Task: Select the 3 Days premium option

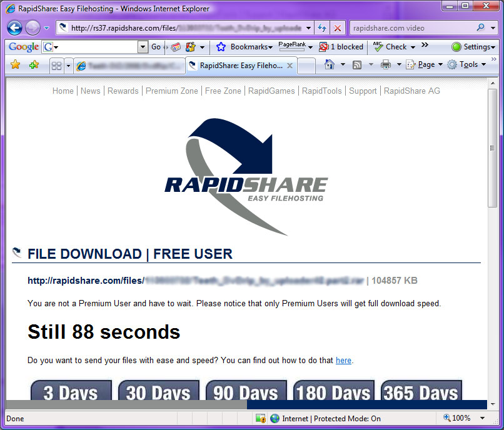Action: 71,390
